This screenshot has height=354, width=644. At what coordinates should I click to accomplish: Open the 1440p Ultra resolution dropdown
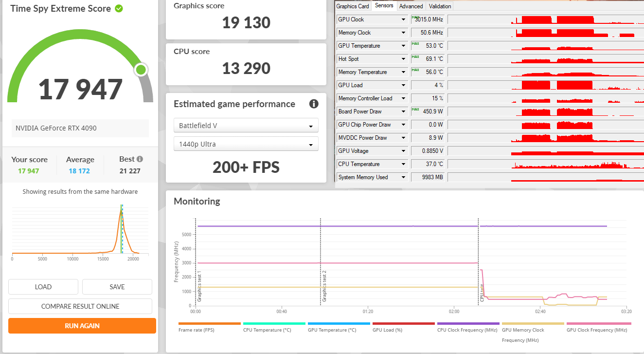click(246, 144)
